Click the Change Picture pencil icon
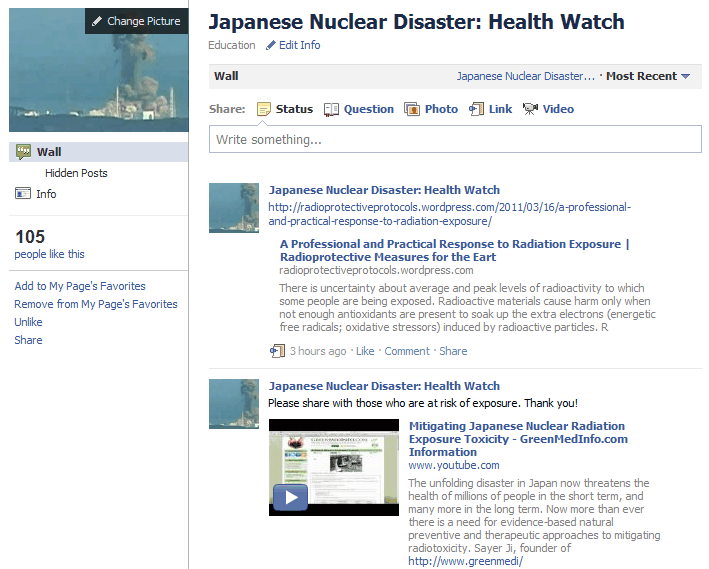 [x=97, y=21]
